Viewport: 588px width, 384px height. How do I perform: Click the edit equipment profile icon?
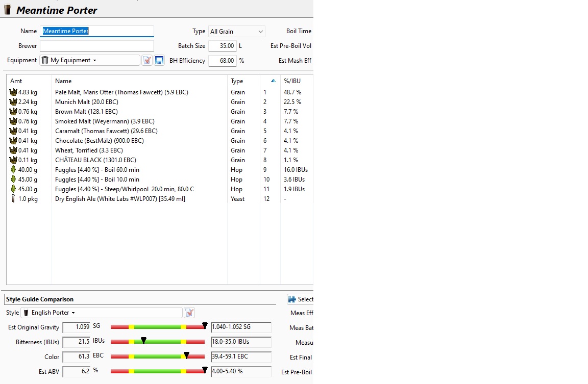tap(147, 60)
